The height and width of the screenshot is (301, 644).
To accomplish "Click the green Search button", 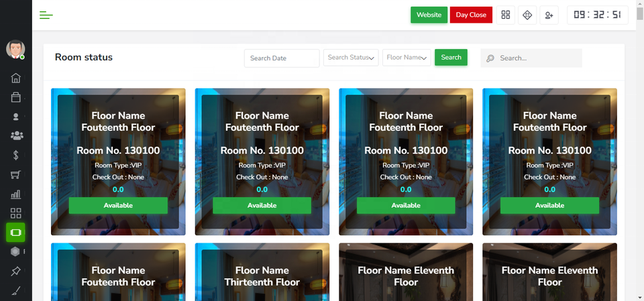I will tap(451, 58).
